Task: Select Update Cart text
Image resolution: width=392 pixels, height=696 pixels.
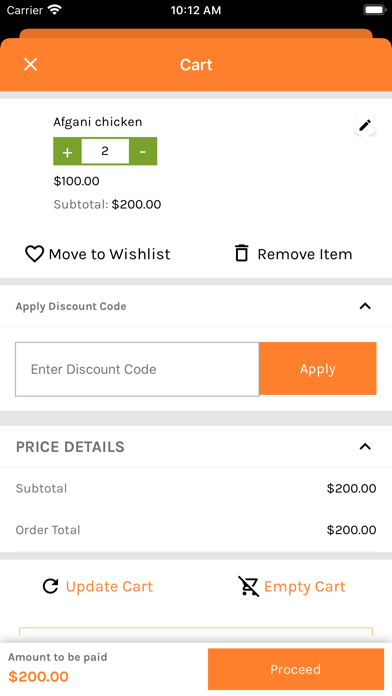Action: pyautogui.click(x=109, y=586)
